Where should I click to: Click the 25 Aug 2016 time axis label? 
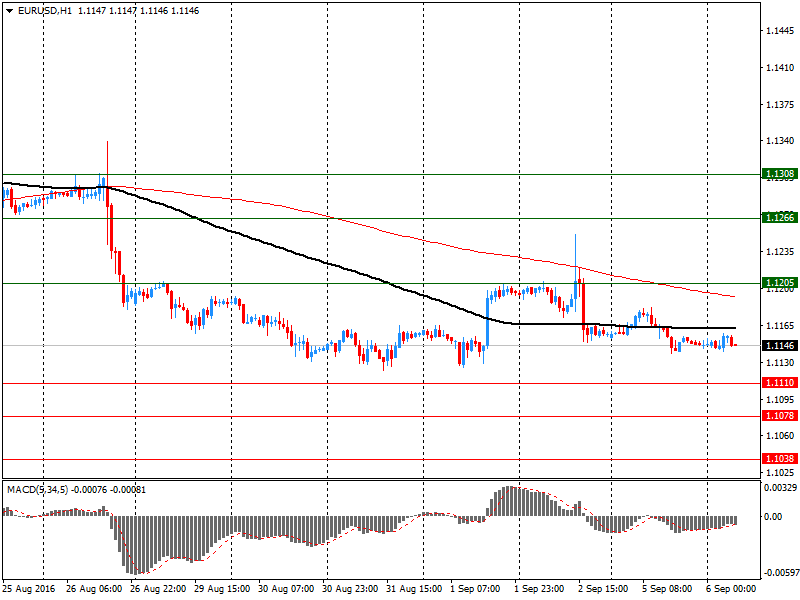tap(29, 589)
